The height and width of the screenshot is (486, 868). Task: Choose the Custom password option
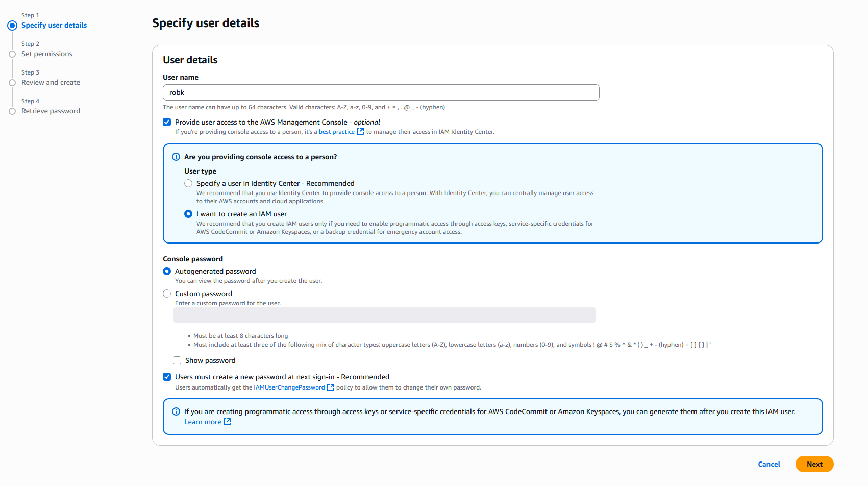tap(167, 294)
